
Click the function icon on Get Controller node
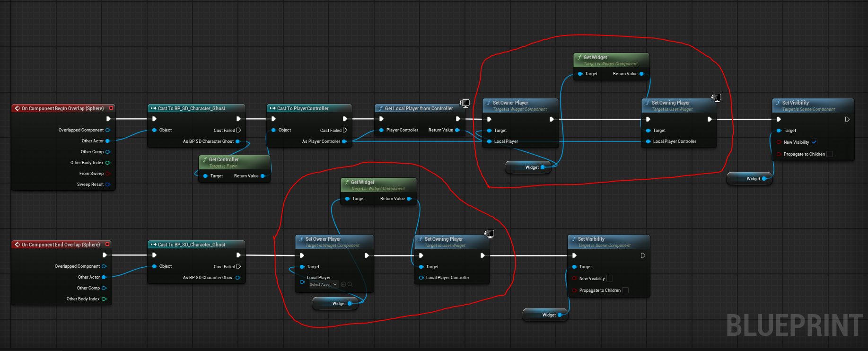pos(204,159)
